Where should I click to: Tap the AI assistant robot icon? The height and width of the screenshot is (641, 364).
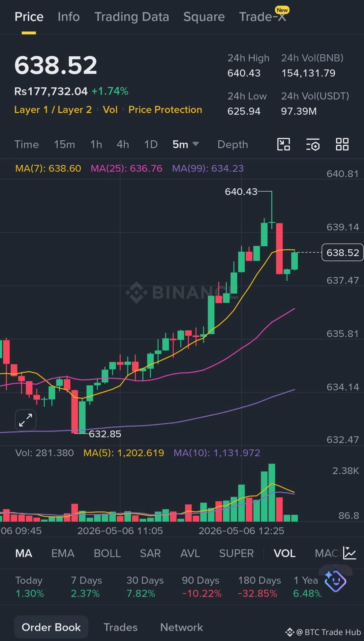point(335,581)
